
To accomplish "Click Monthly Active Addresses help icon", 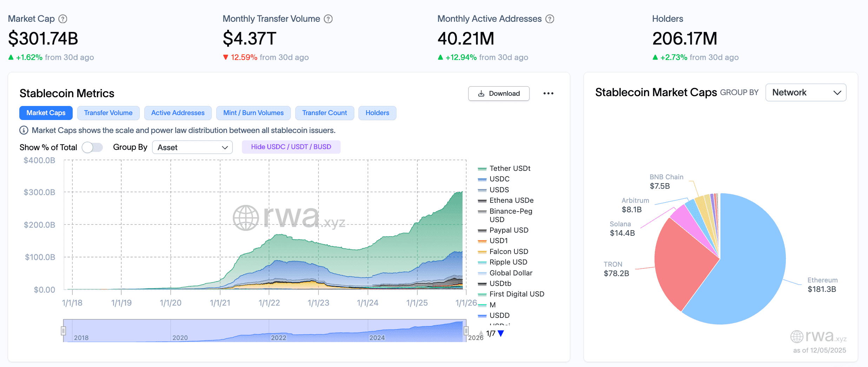I will [550, 19].
